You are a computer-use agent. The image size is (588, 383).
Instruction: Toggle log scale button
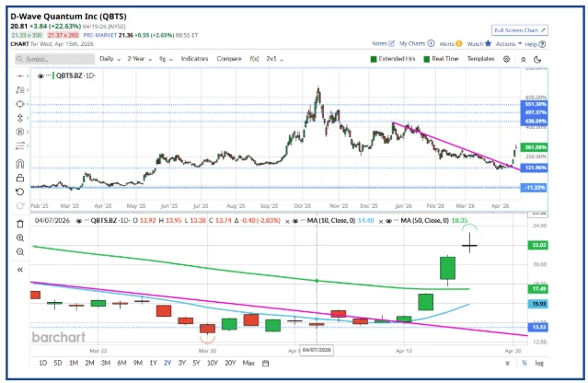coord(539,363)
